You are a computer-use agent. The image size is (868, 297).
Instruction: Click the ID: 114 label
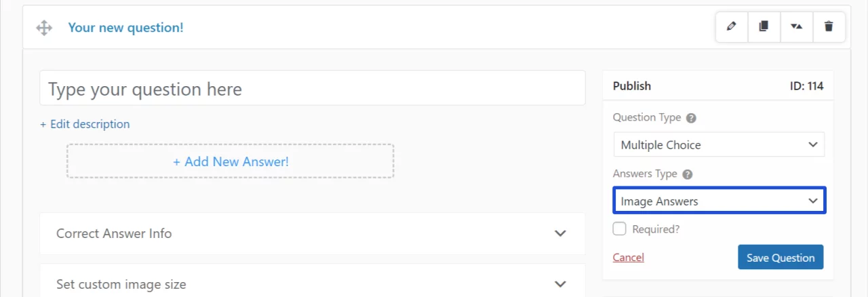pyautogui.click(x=806, y=86)
